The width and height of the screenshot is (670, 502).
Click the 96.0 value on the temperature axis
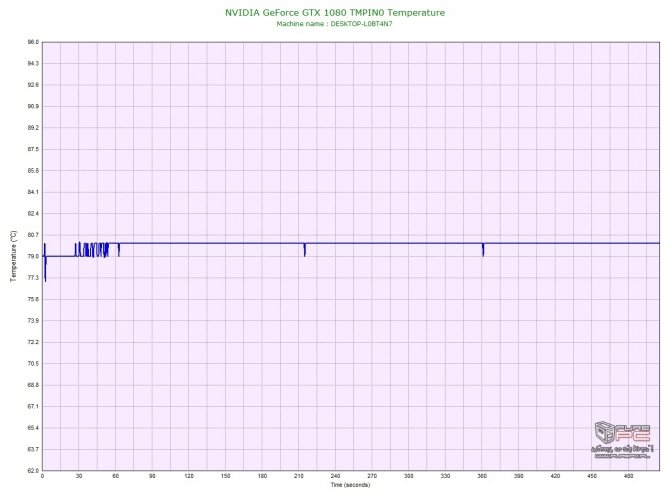pyautogui.click(x=33, y=42)
